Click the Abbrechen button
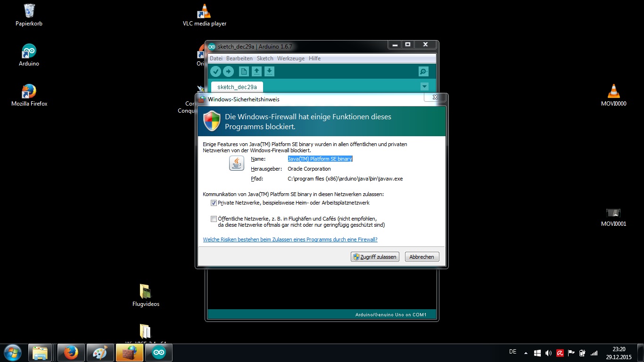The image size is (644, 362). coord(422,257)
